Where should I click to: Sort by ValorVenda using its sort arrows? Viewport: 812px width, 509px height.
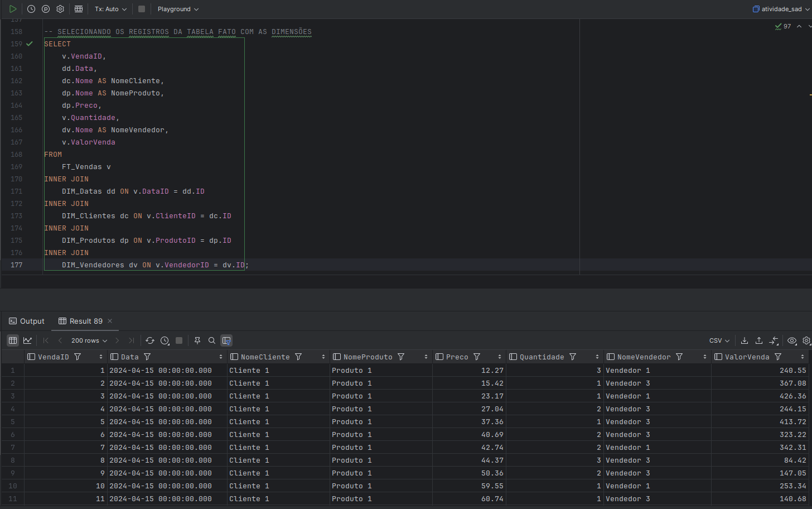click(x=803, y=357)
